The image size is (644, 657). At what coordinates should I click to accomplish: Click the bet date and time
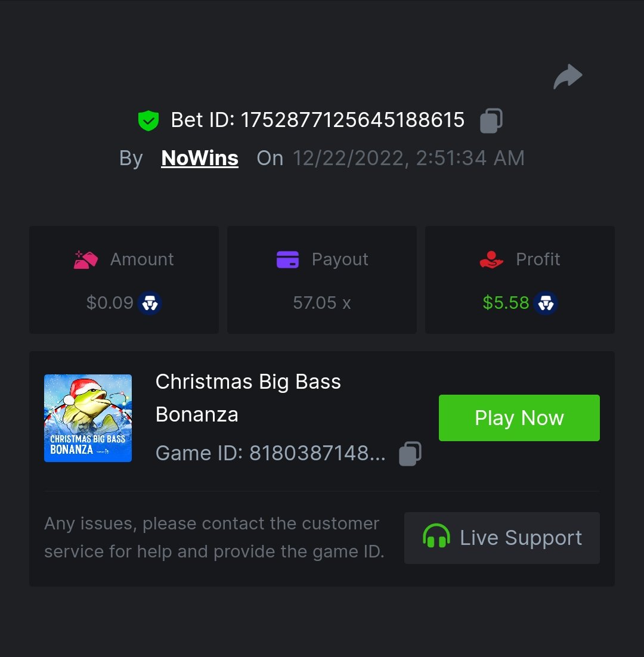408,158
